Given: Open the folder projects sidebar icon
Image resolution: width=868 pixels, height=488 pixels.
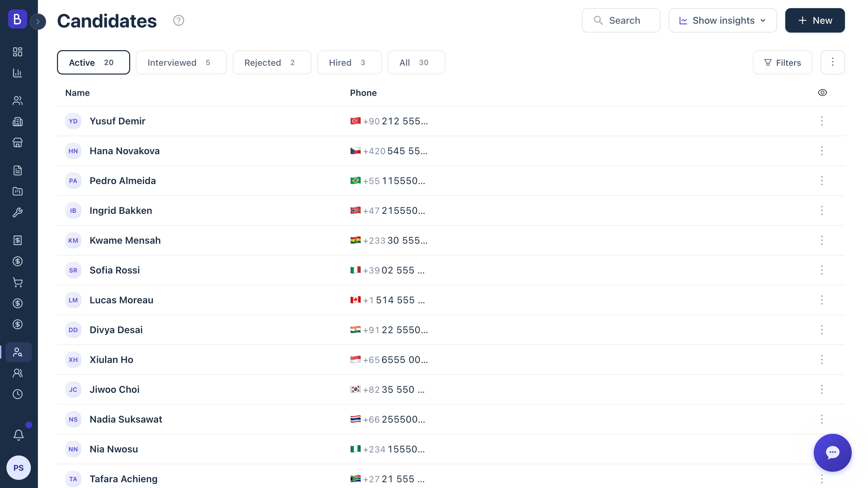Looking at the screenshot, I should pyautogui.click(x=18, y=191).
